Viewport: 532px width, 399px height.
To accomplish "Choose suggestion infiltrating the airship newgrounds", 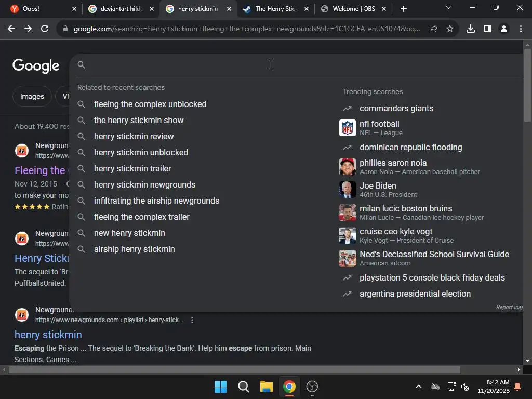I will [156, 201].
